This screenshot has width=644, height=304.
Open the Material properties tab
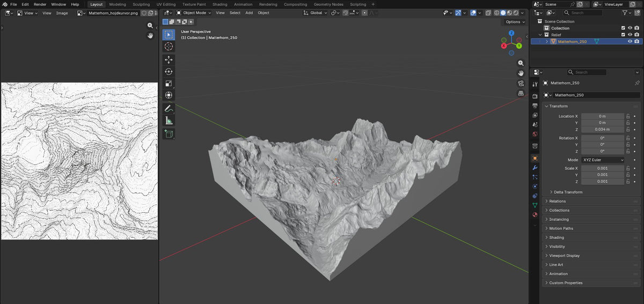click(x=535, y=215)
